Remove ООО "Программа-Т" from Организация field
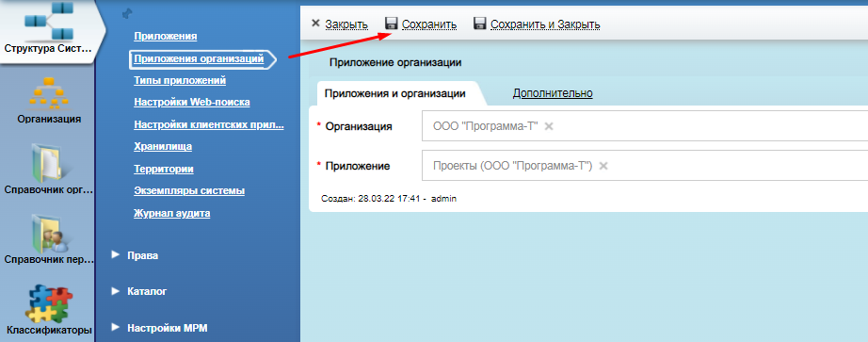 click(549, 126)
